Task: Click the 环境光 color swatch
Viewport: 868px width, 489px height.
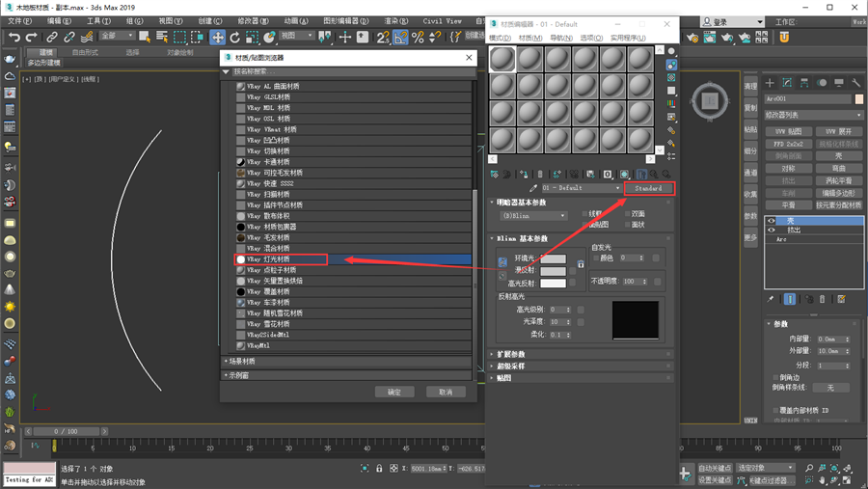Action: pos(553,258)
